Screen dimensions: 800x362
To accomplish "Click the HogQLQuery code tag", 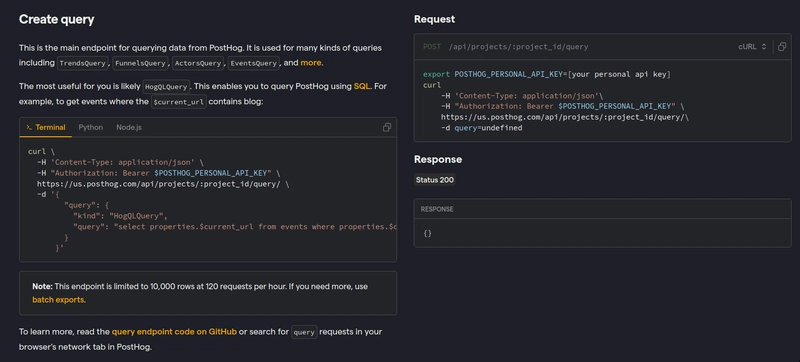I will click(x=166, y=87).
